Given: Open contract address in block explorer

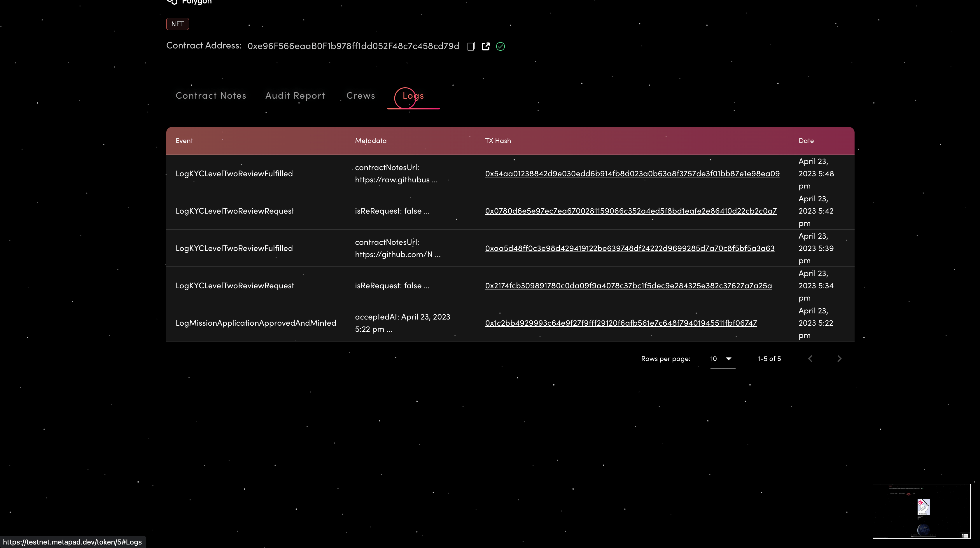Looking at the screenshot, I should coord(486,46).
